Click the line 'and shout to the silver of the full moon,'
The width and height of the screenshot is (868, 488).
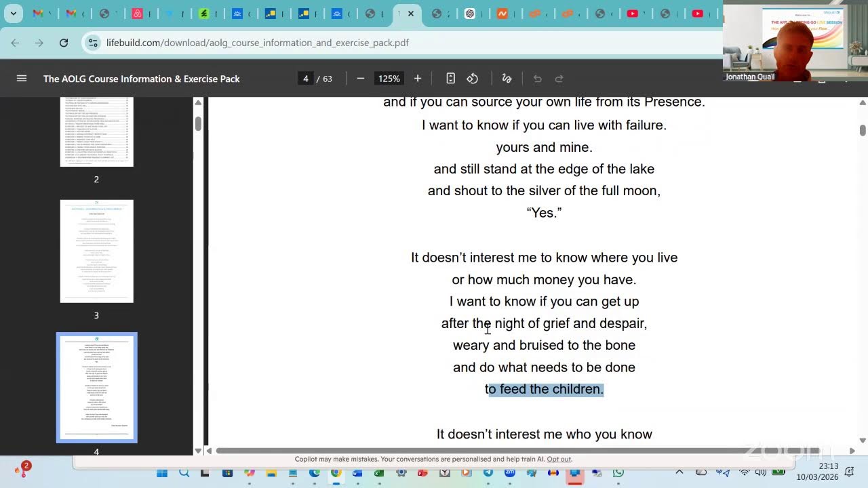point(545,190)
